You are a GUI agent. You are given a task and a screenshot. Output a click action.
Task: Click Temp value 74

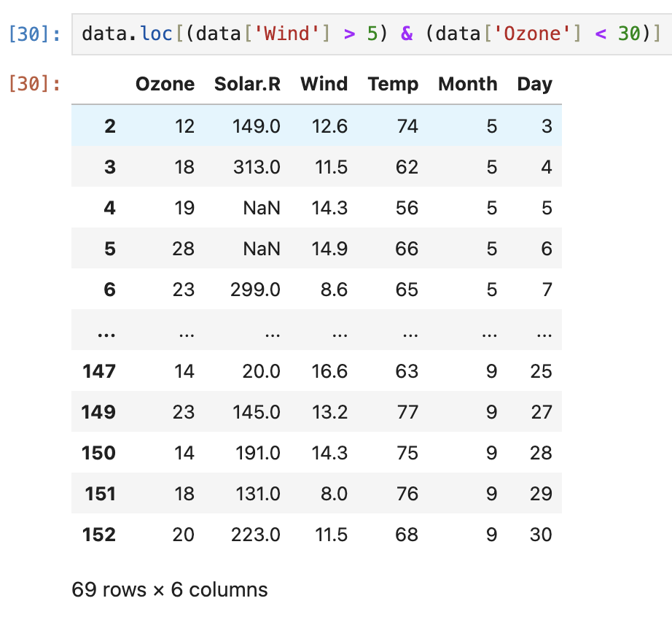407,126
